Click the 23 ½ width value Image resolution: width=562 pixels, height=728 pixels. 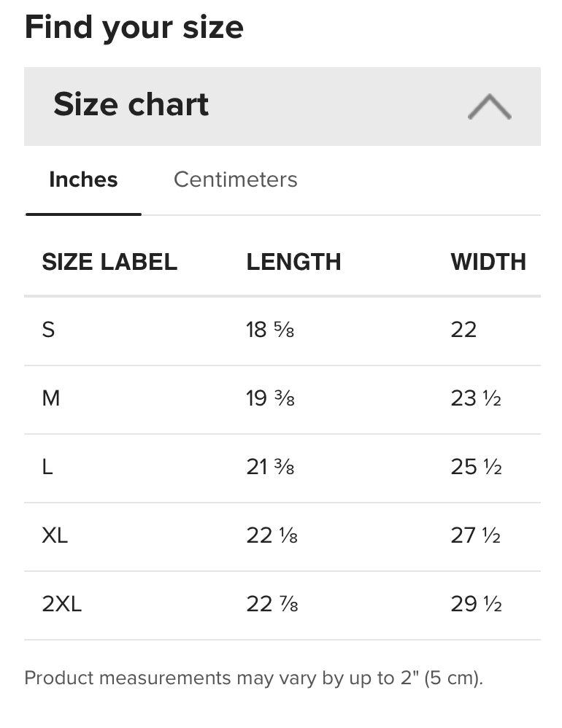tap(476, 398)
